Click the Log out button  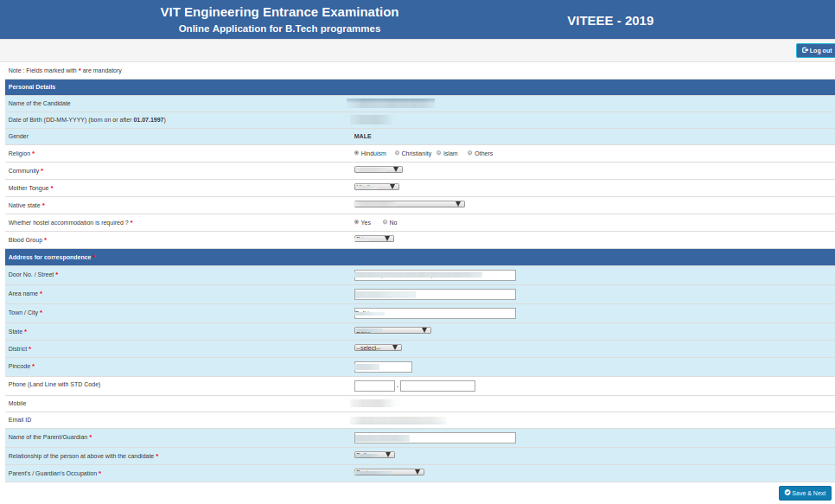pos(814,50)
